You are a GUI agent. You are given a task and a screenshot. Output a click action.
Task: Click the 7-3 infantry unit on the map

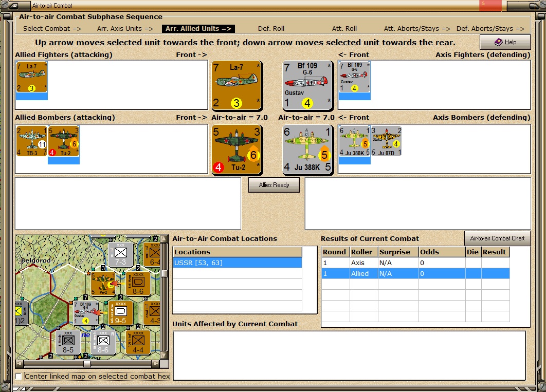click(120, 254)
